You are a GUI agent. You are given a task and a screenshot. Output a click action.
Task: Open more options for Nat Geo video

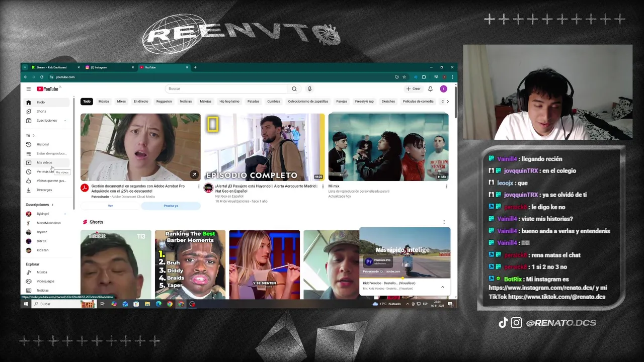click(x=322, y=187)
